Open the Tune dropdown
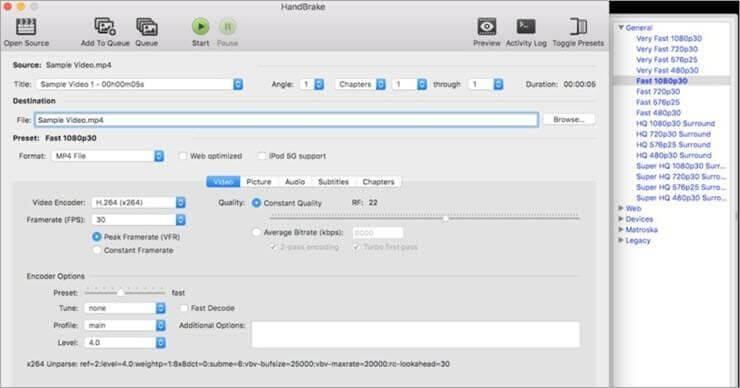 point(125,308)
